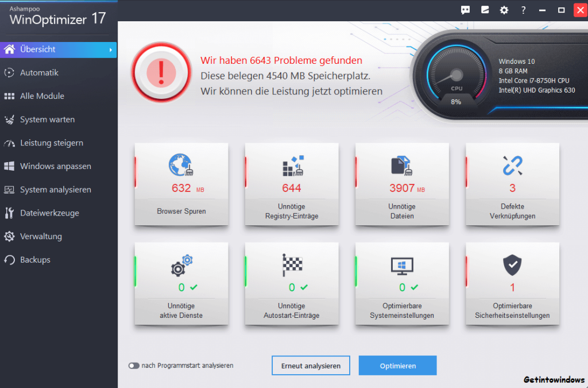Open settings via title bar gear icon
The height and width of the screenshot is (388, 588).
click(504, 10)
